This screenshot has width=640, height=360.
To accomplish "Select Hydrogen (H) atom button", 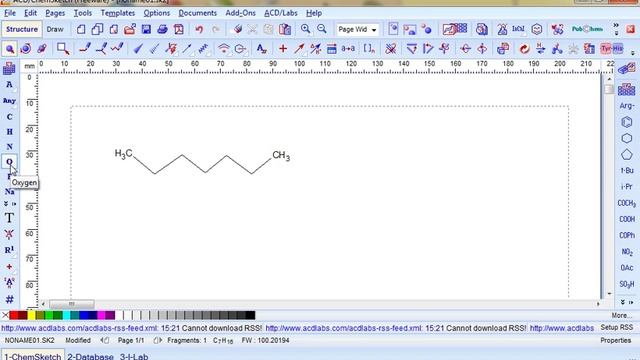I will click(x=9, y=132).
